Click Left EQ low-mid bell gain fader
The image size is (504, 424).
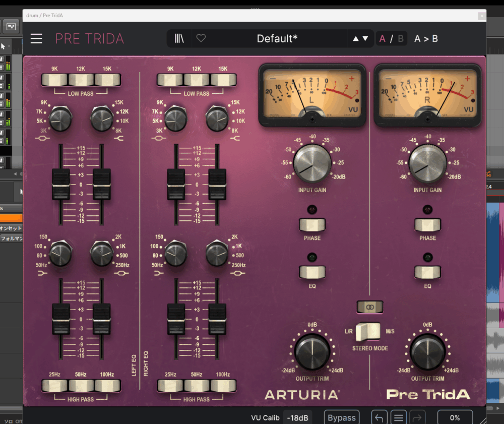coord(102,319)
